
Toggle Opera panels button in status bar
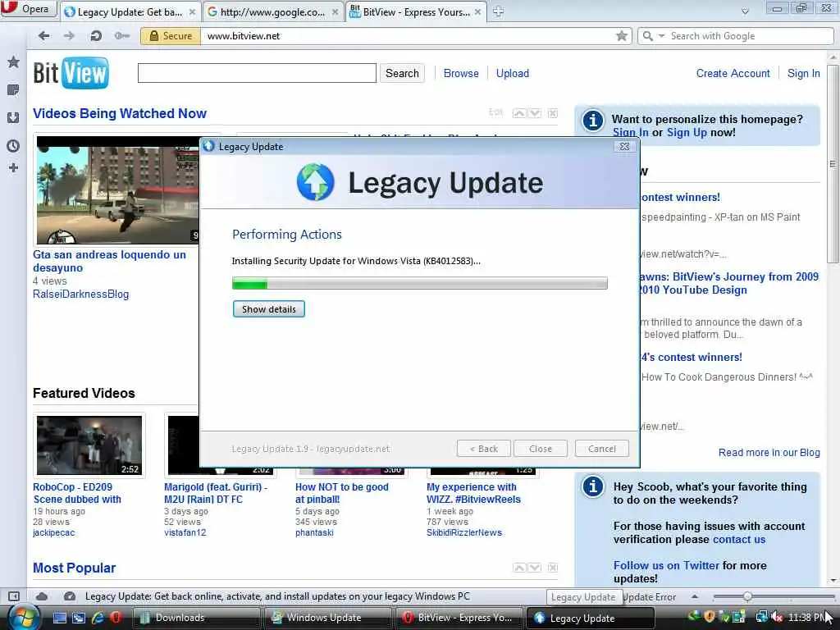(x=14, y=596)
